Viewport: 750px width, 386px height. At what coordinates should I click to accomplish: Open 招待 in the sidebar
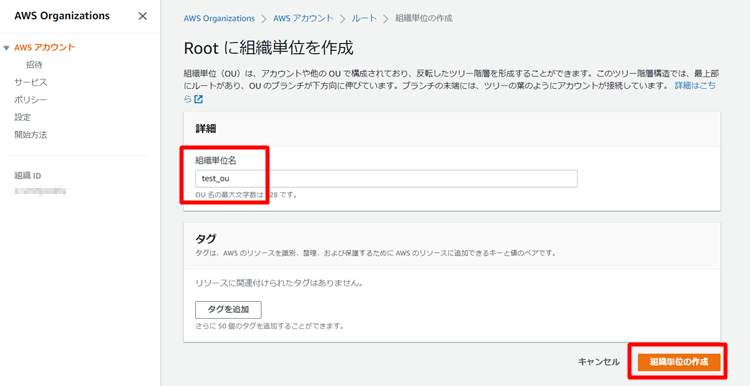coord(34,65)
